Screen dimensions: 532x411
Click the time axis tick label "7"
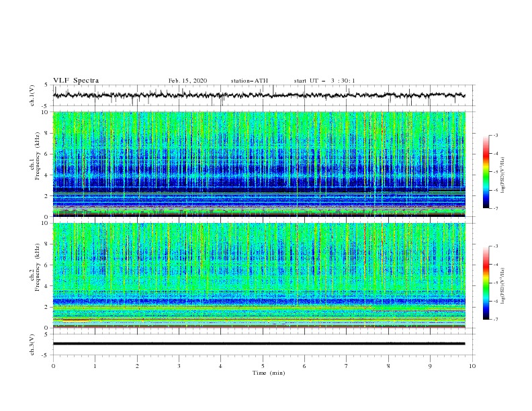(x=347, y=366)
